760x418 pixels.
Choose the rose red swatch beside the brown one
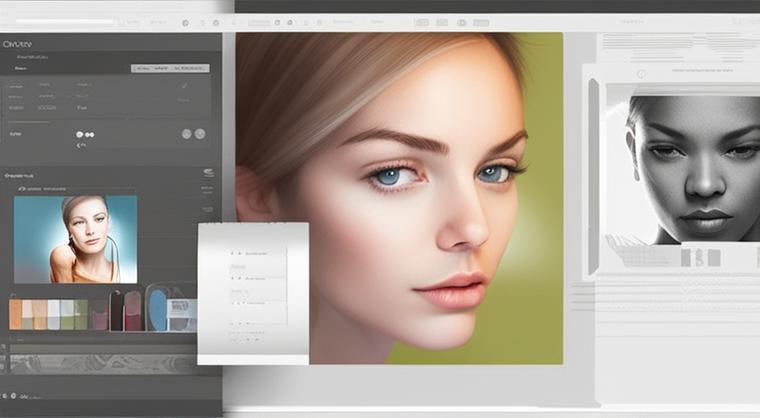click(133, 311)
